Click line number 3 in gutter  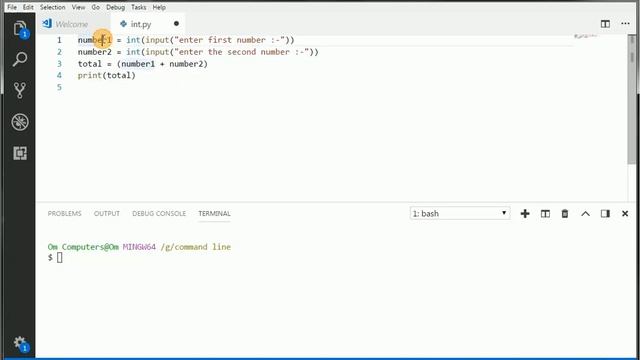tap(59, 64)
